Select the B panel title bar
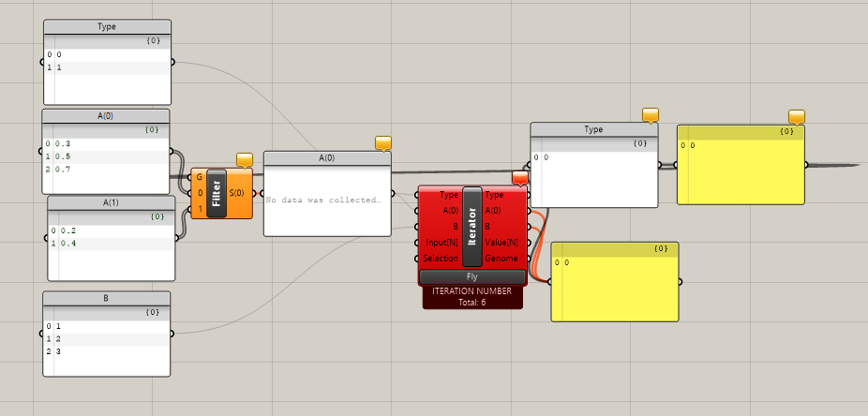The image size is (868, 416). [x=106, y=298]
